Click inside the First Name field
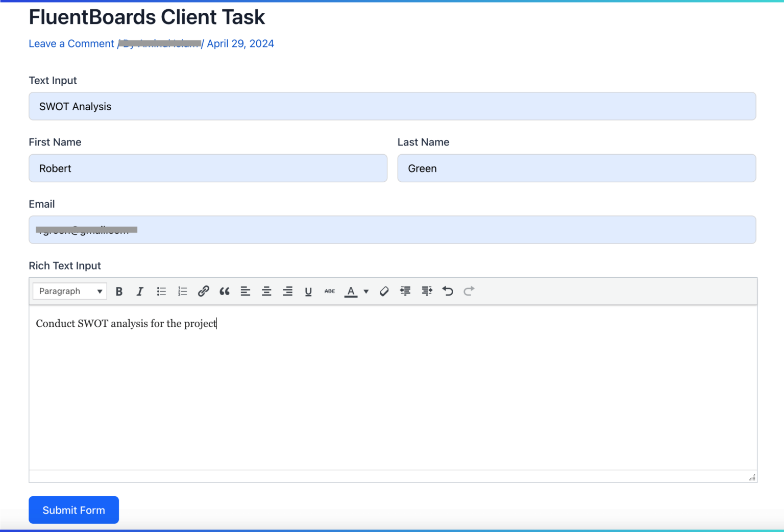 coord(207,168)
